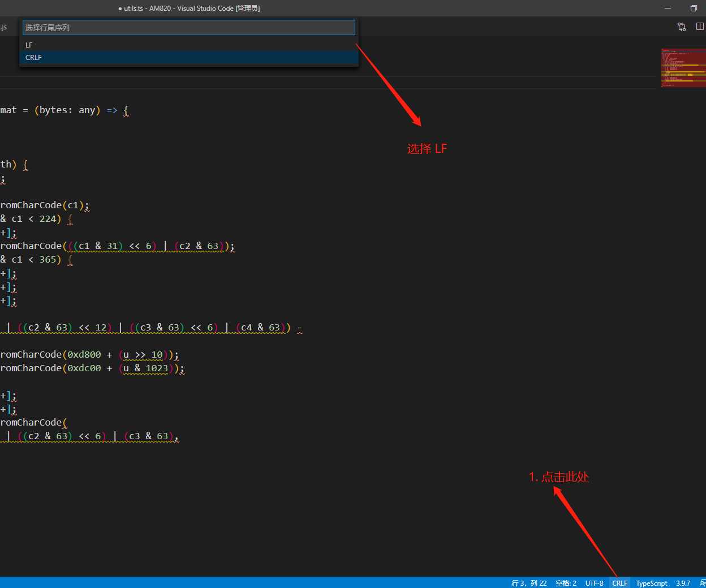
Task: Click '0xd800' in the editor code
Action: tap(84, 355)
